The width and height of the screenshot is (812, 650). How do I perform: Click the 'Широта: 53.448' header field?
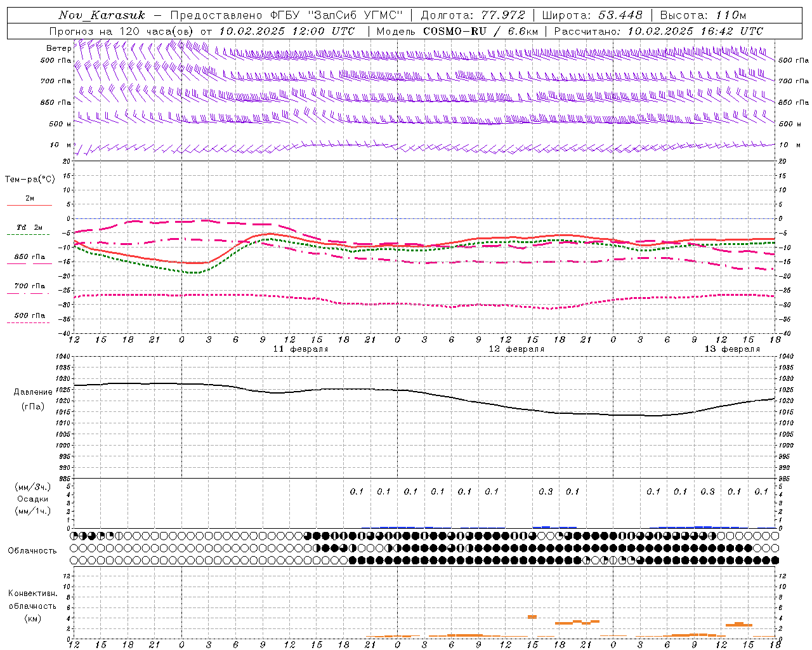pyautogui.click(x=593, y=15)
